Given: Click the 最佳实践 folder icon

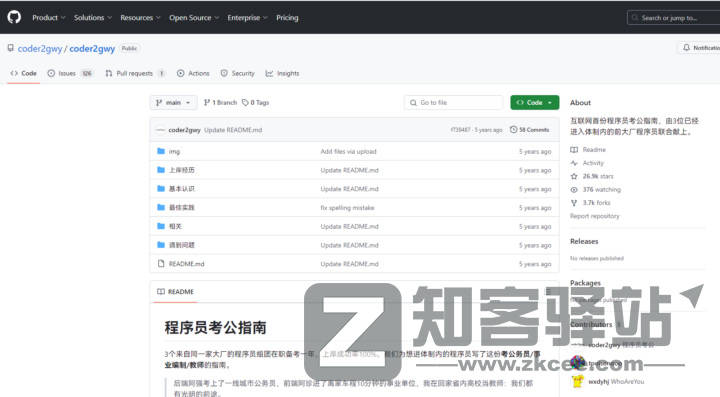Looking at the screenshot, I should [x=161, y=207].
